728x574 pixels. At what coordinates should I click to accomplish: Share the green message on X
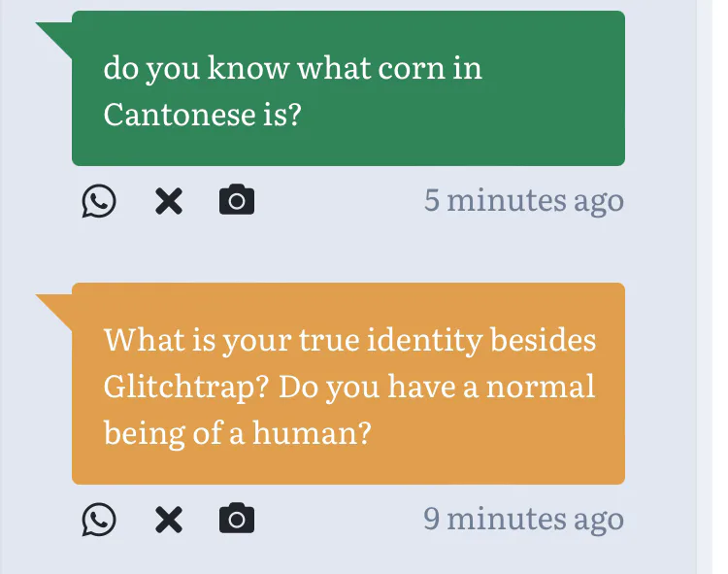(x=169, y=202)
